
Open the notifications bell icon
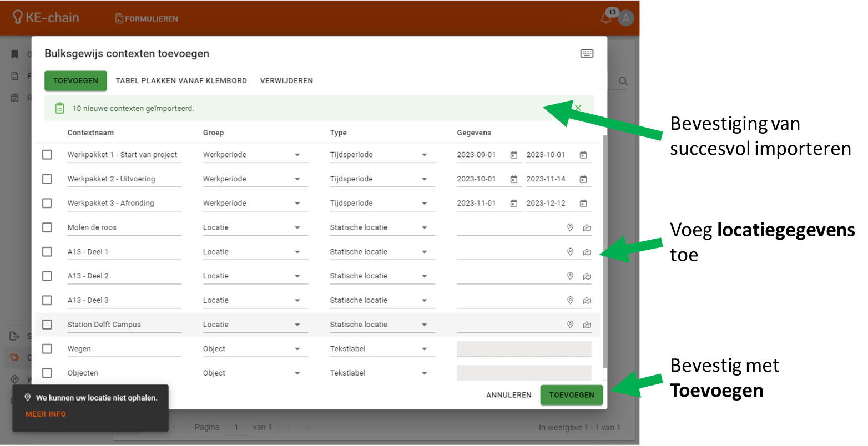click(x=606, y=18)
